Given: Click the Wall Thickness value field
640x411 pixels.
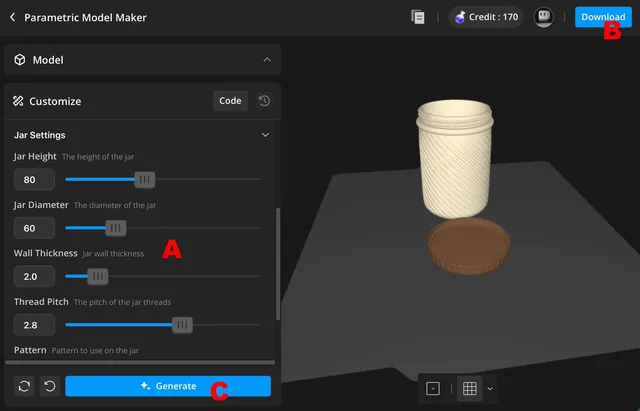Looking at the screenshot, I should [x=35, y=276].
